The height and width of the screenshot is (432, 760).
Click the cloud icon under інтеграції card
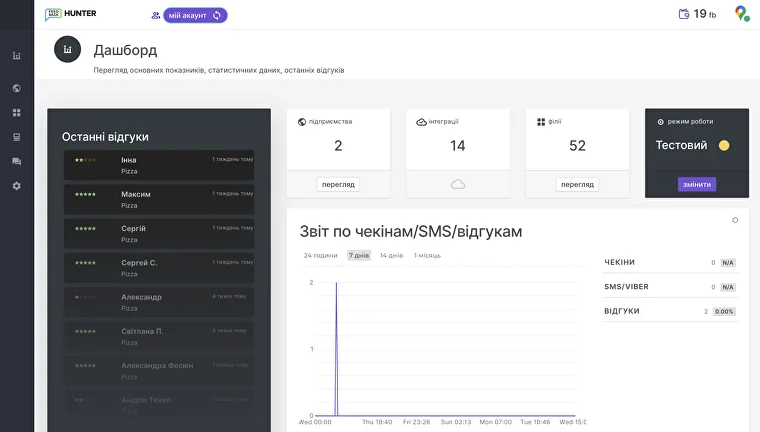coord(457,184)
